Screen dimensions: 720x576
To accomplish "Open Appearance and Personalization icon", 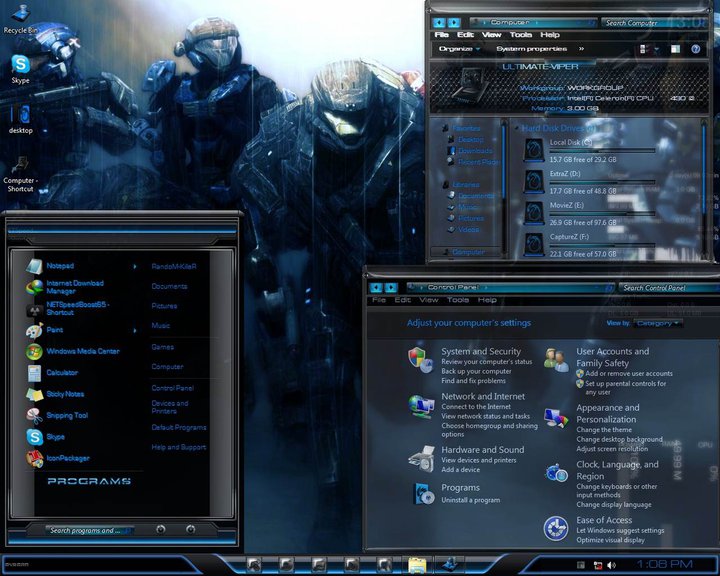I will click(556, 418).
